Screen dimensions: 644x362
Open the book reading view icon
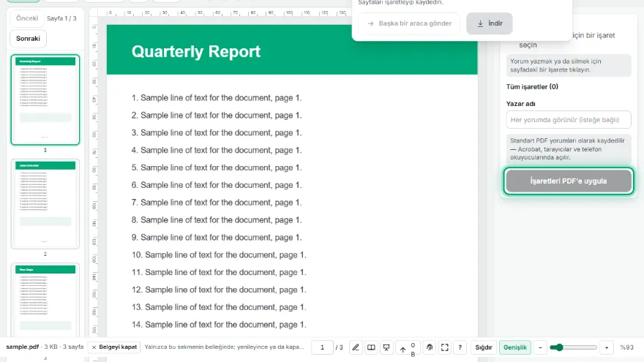(x=371, y=347)
